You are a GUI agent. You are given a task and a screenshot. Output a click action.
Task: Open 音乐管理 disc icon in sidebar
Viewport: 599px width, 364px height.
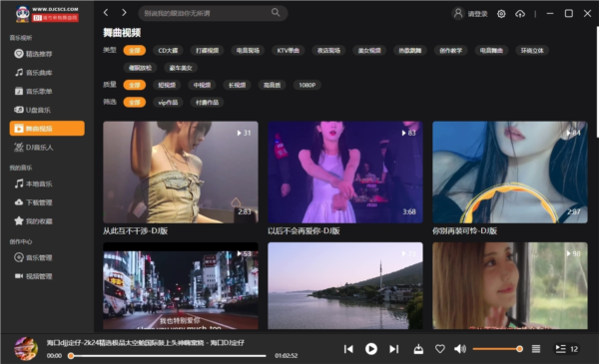(x=19, y=257)
